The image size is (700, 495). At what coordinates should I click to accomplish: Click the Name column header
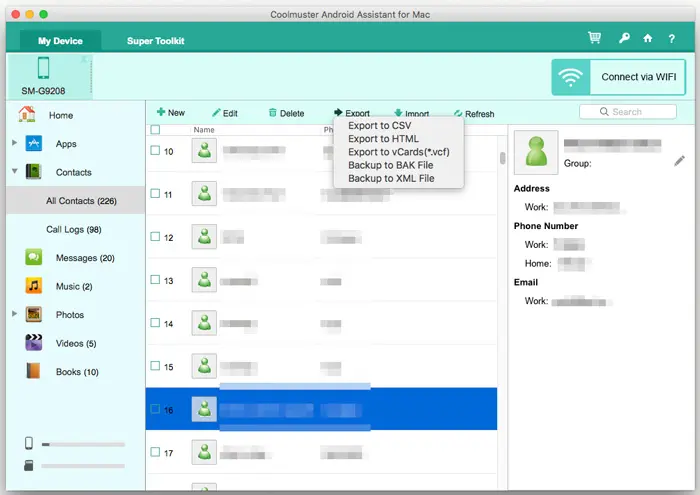point(204,130)
